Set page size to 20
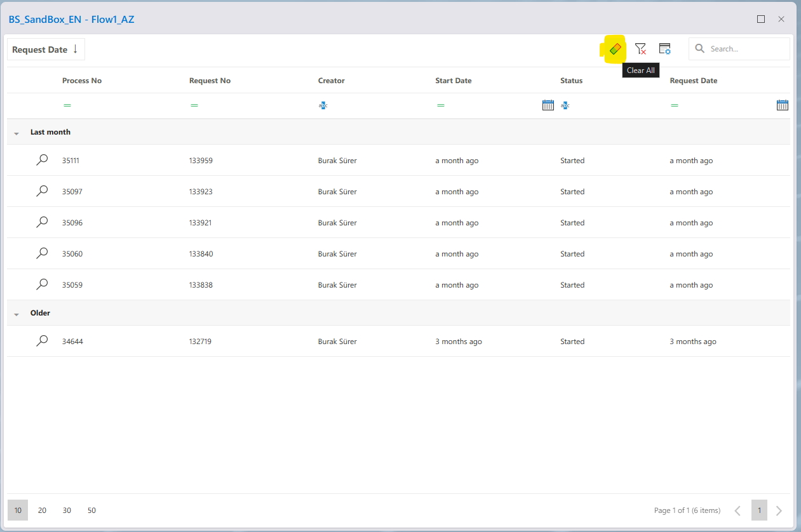This screenshot has width=801, height=532. pyautogui.click(x=42, y=510)
